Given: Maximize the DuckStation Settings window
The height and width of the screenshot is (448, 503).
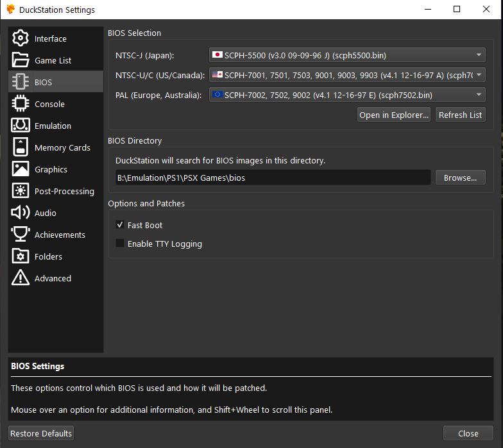Looking at the screenshot, I should [x=457, y=9].
